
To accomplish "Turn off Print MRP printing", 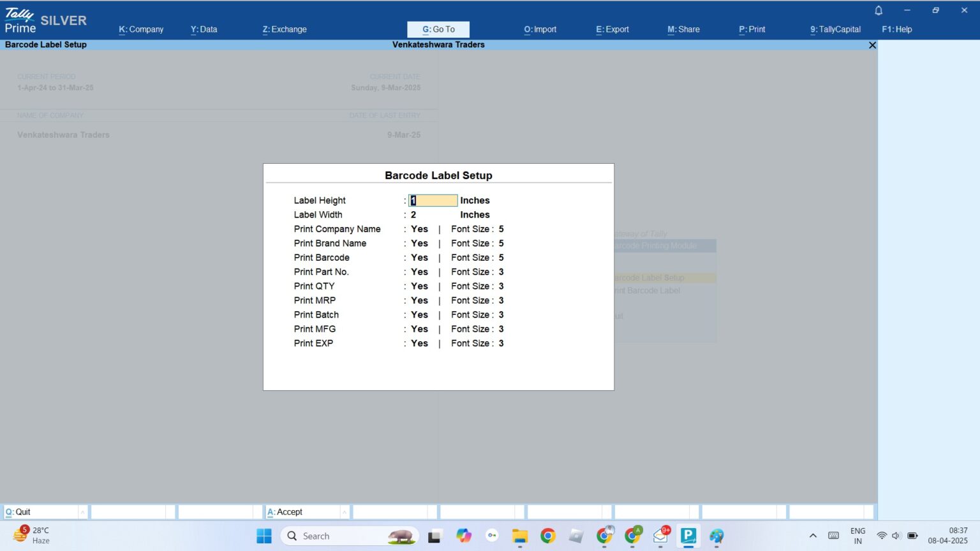I will [x=419, y=300].
